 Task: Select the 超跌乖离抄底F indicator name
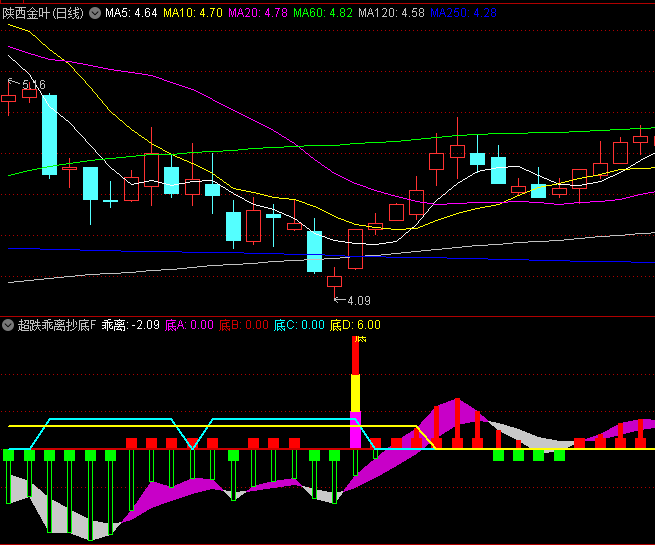(55, 325)
